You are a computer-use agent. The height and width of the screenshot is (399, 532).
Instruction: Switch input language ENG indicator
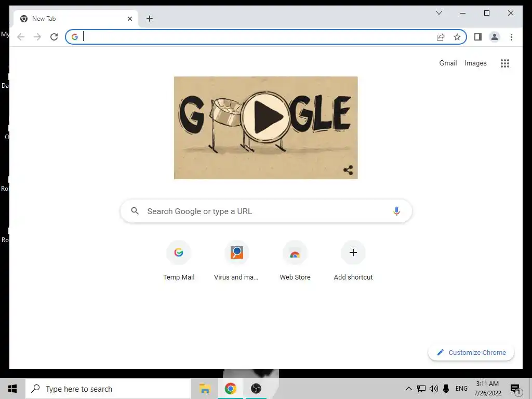(461, 389)
